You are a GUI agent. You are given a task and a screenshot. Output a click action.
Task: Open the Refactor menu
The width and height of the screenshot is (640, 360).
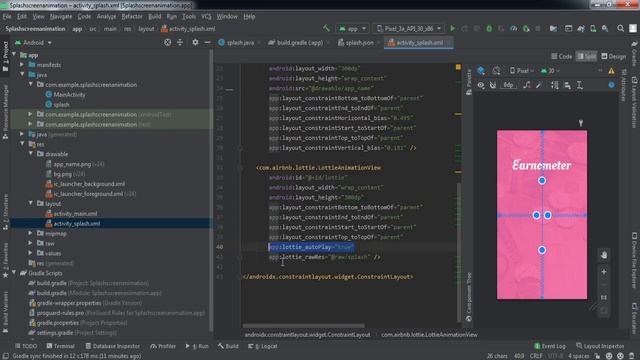point(132,16)
